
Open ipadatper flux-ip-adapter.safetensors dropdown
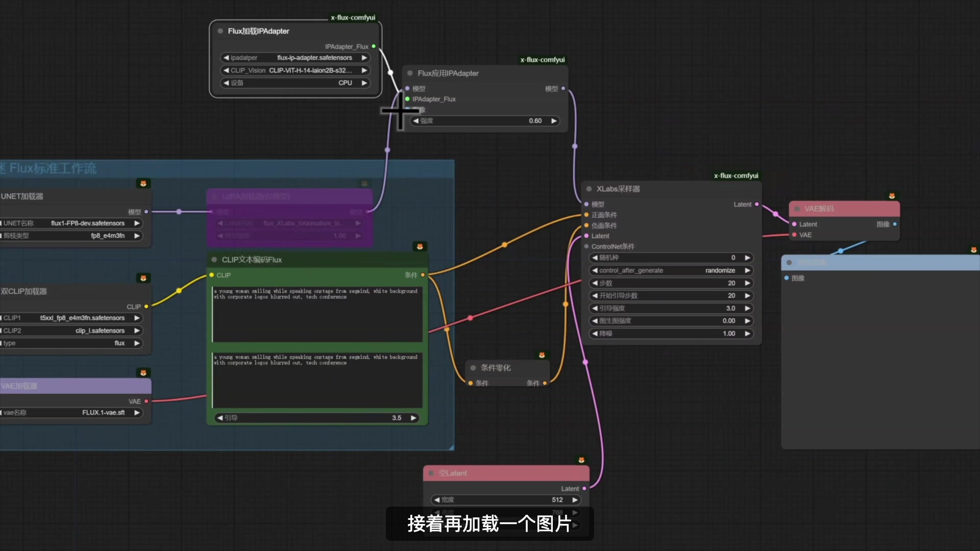[x=295, y=58]
